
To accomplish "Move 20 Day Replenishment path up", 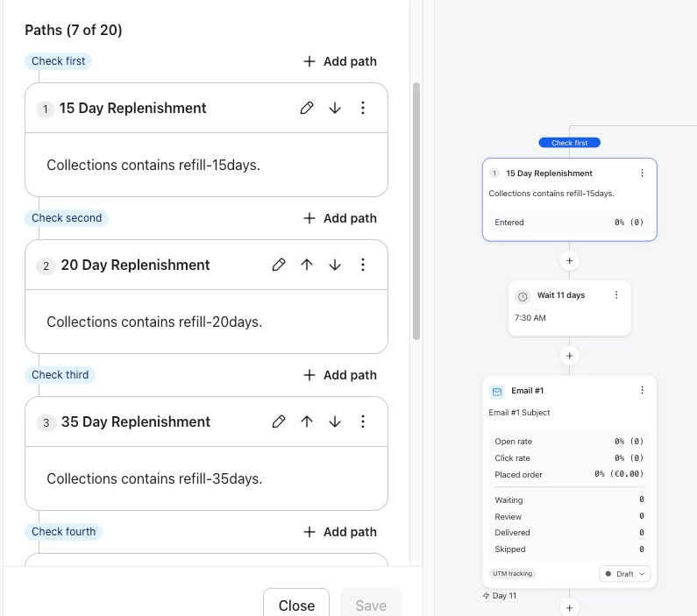I will (307, 265).
